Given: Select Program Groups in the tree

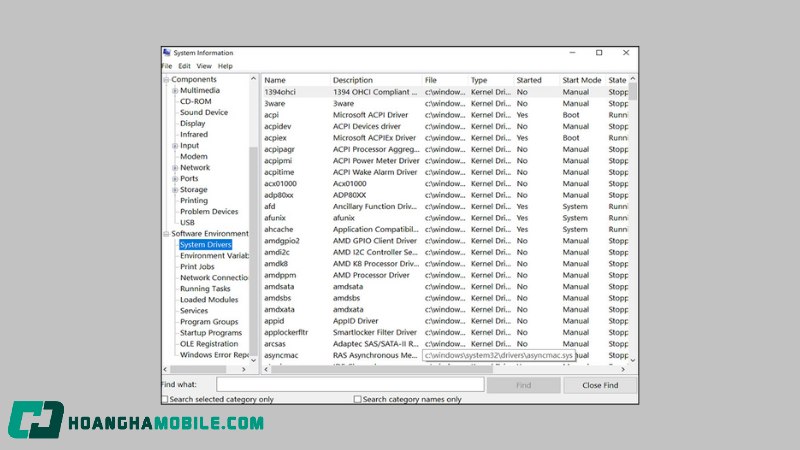Looking at the screenshot, I should pos(209,322).
